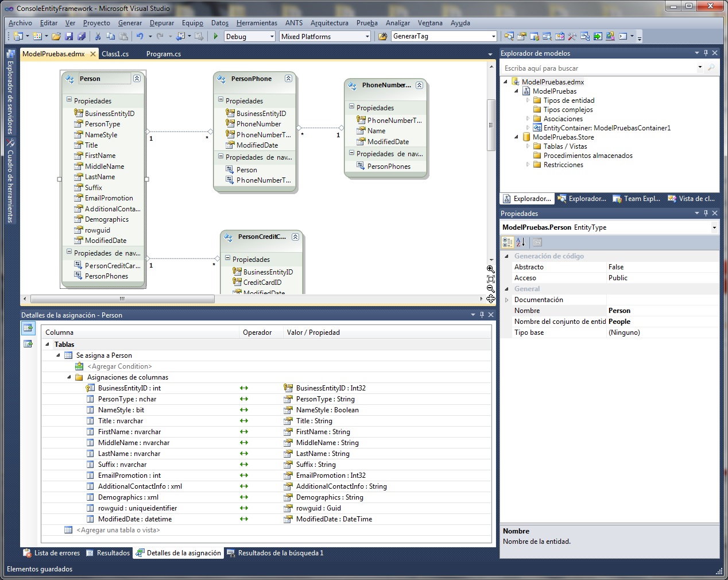Screen dimensions: 728x580
Task: Click Categorized view icon in Properties
Action: tap(508, 242)
